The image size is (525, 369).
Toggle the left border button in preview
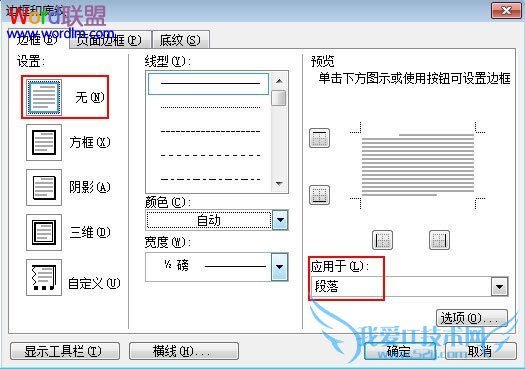(382, 240)
